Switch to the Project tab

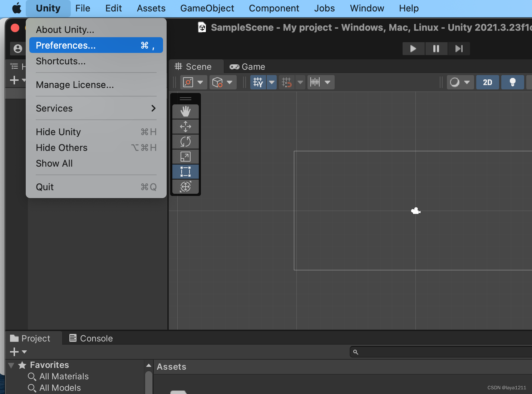[x=34, y=338]
